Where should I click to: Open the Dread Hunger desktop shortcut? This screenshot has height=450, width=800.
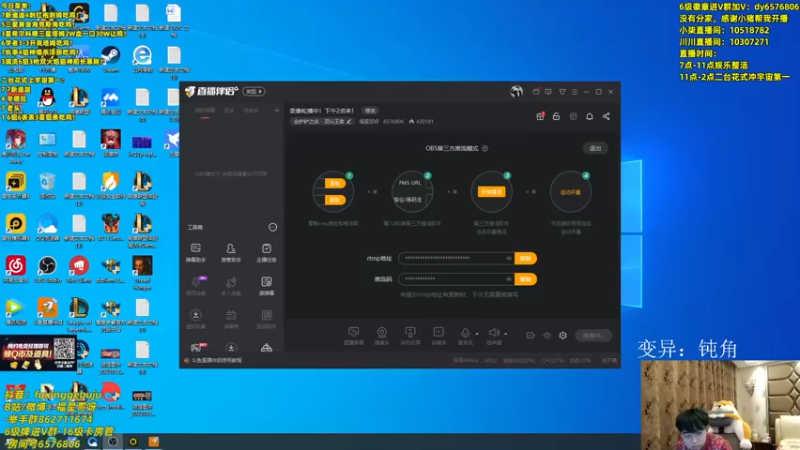pyautogui.click(x=142, y=273)
